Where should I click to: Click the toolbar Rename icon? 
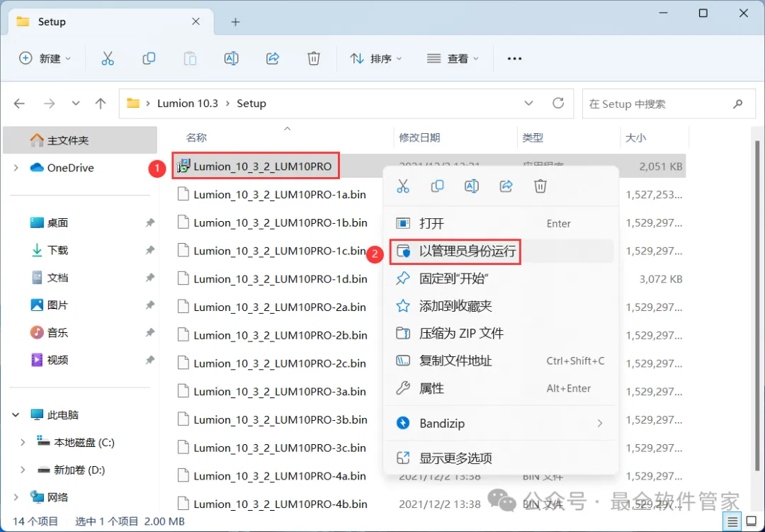[231, 59]
